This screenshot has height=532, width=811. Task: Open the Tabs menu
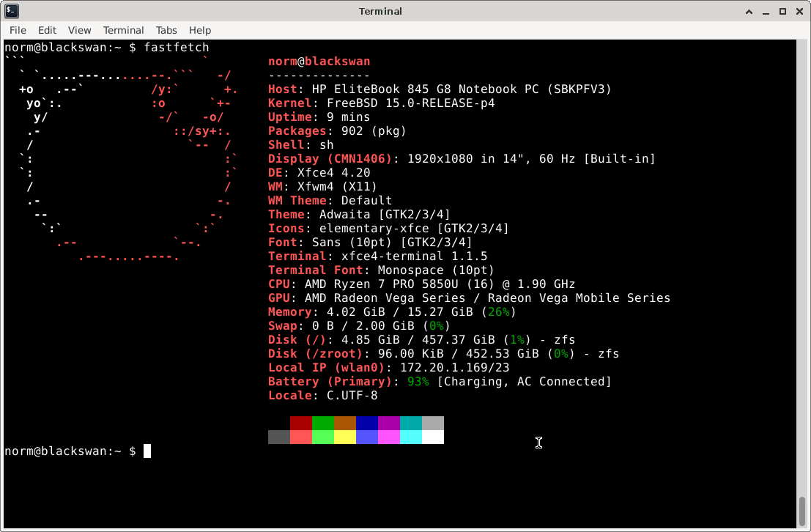coord(166,30)
